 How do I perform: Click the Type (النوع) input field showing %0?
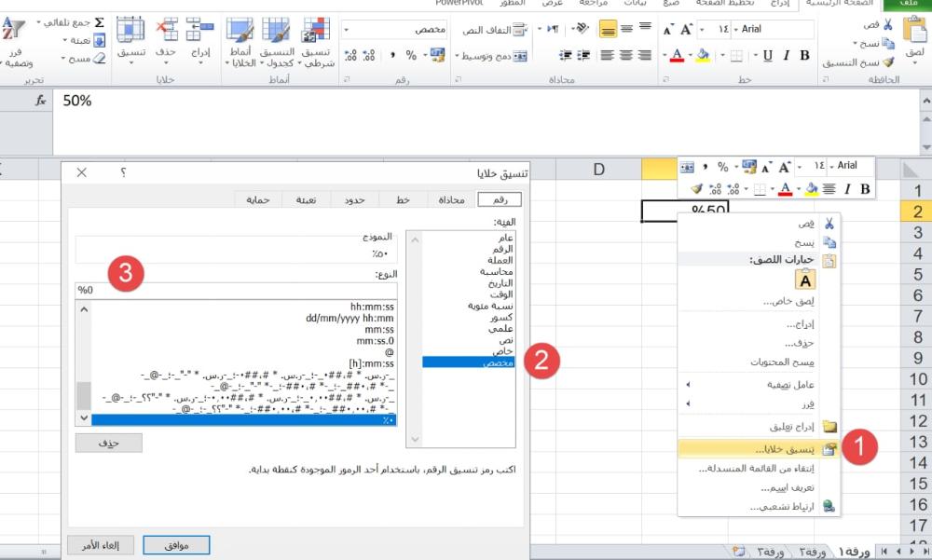coord(236,290)
